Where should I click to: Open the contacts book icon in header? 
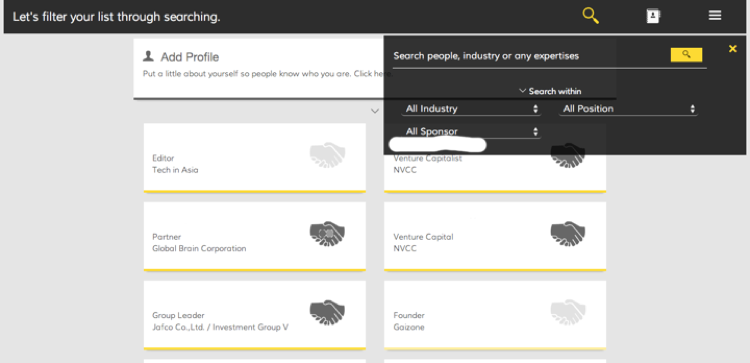[653, 16]
